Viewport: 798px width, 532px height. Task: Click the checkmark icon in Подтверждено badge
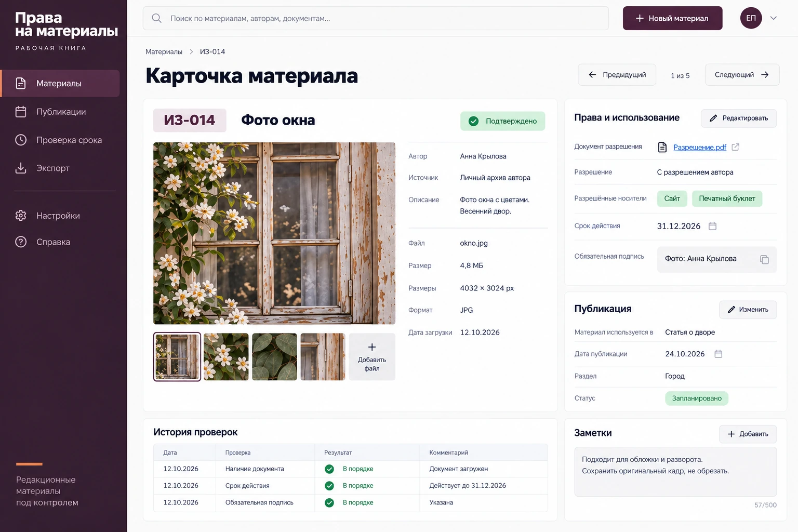[x=474, y=121]
